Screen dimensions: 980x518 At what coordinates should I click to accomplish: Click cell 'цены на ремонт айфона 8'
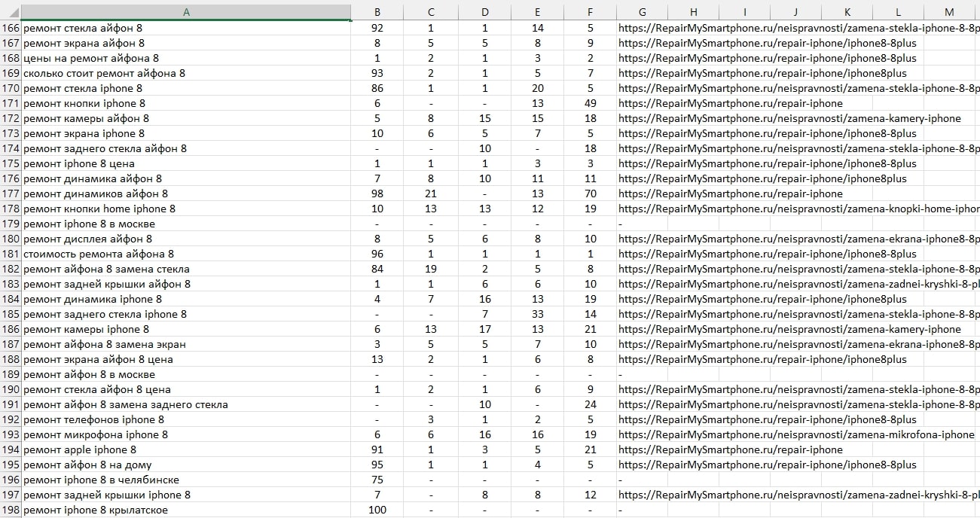tap(186, 58)
